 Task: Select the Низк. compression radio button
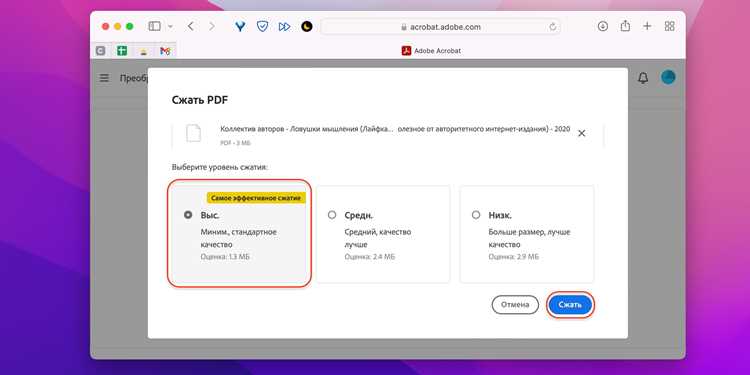click(x=476, y=215)
